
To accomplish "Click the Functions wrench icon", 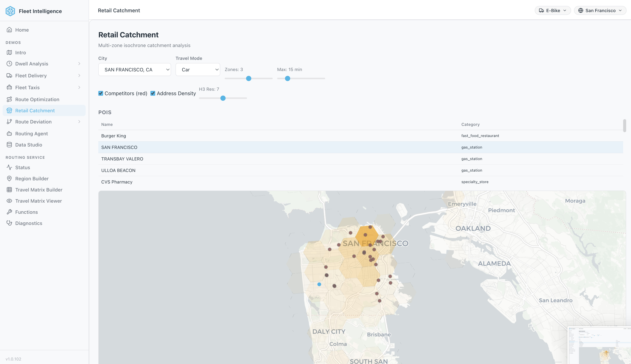I will (9, 212).
